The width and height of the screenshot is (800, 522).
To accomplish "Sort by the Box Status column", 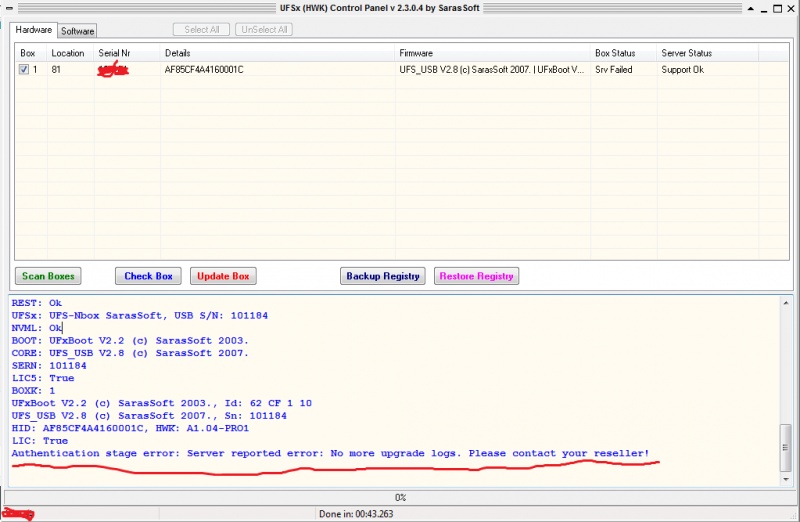I will 615,53.
